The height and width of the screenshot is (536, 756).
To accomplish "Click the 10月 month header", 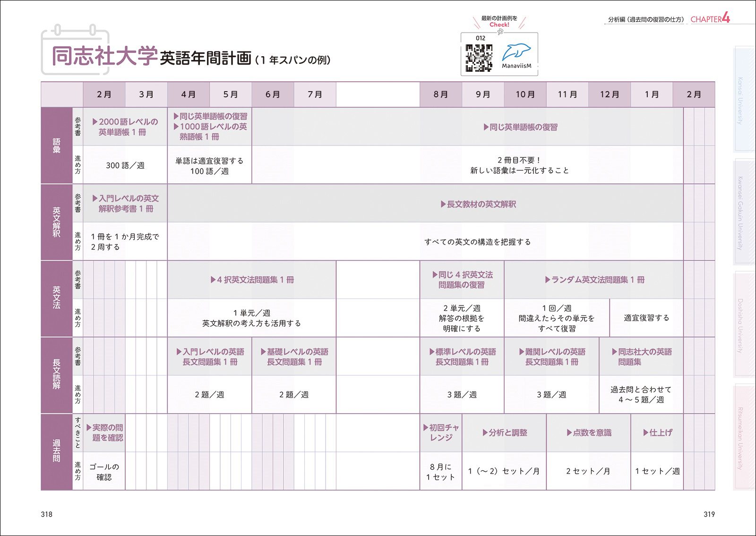I will (x=525, y=94).
